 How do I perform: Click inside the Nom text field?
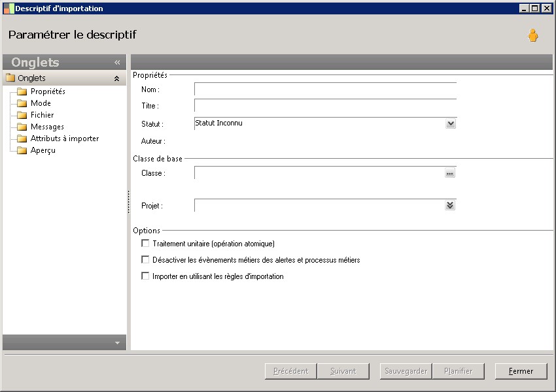point(324,90)
